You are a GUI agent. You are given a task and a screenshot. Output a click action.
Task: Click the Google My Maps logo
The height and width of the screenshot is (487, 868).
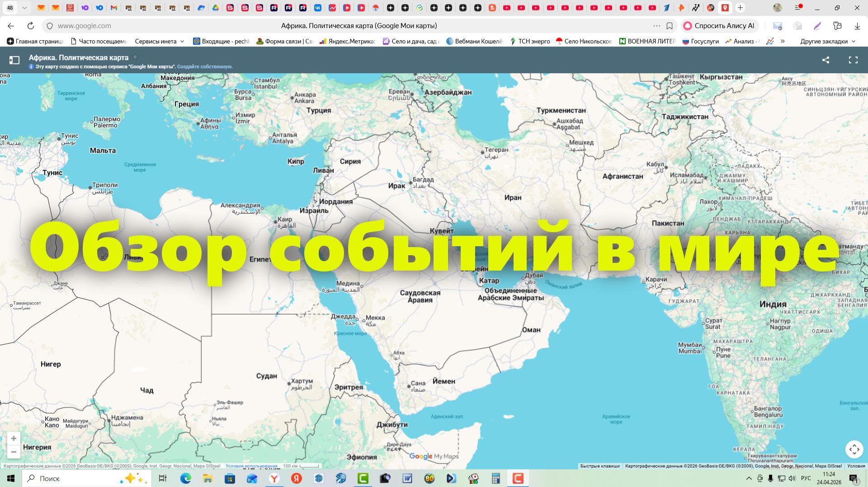click(x=433, y=456)
